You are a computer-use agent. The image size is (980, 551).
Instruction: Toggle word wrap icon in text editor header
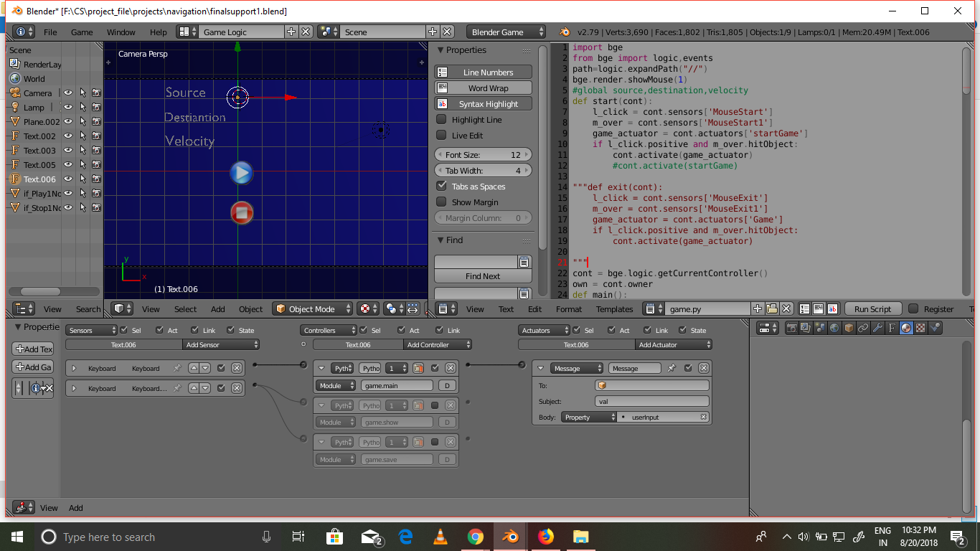click(819, 309)
